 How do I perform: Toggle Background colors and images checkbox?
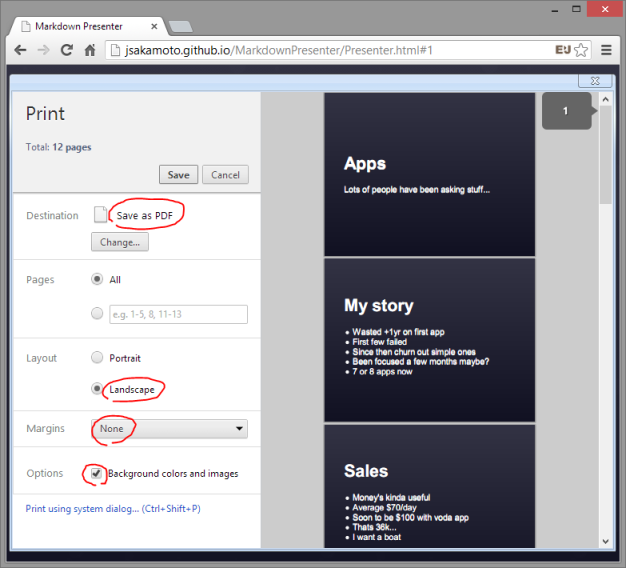[97, 473]
